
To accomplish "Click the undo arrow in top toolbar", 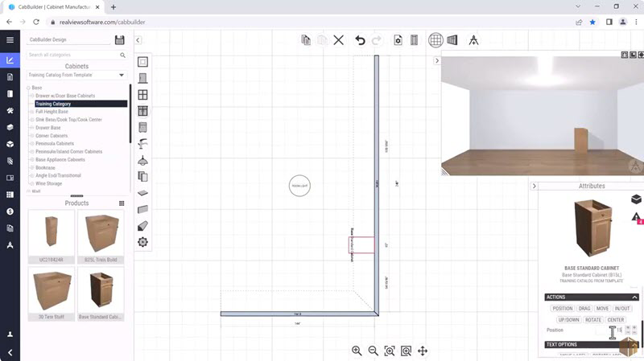I will pyautogui.click(x=360, y=40).
